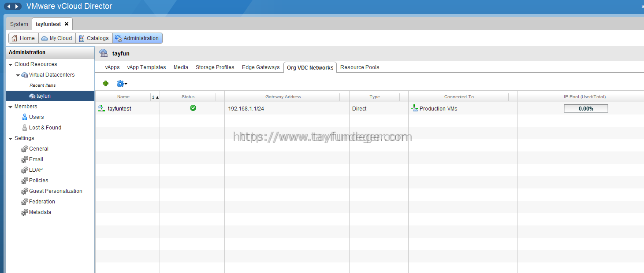Click the gear icon beside LDAP

[x=25, y=170]
